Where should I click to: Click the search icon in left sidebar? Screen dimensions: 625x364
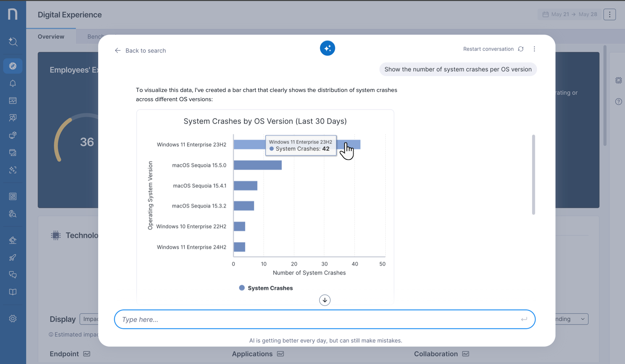pyautogui.click(x=13, y=42)
